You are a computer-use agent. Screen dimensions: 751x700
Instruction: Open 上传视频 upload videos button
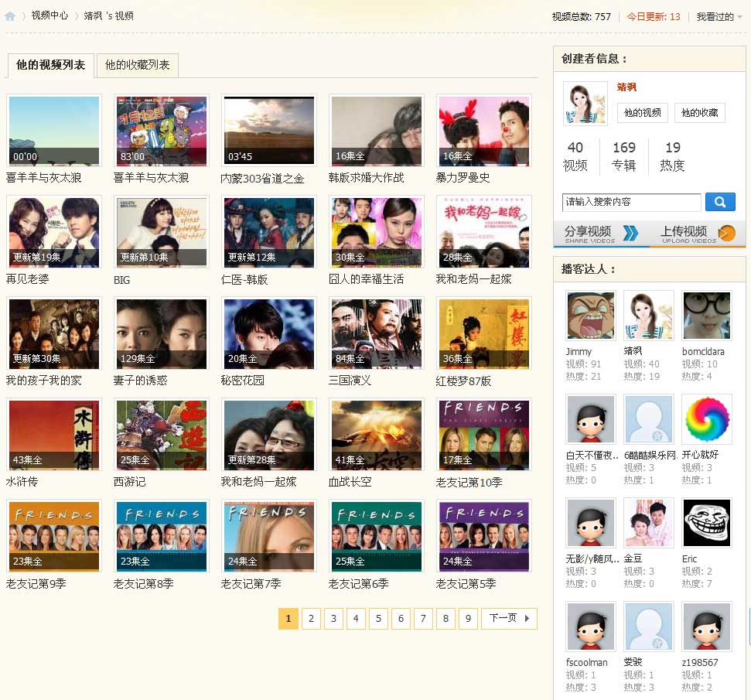pos(698,234)
